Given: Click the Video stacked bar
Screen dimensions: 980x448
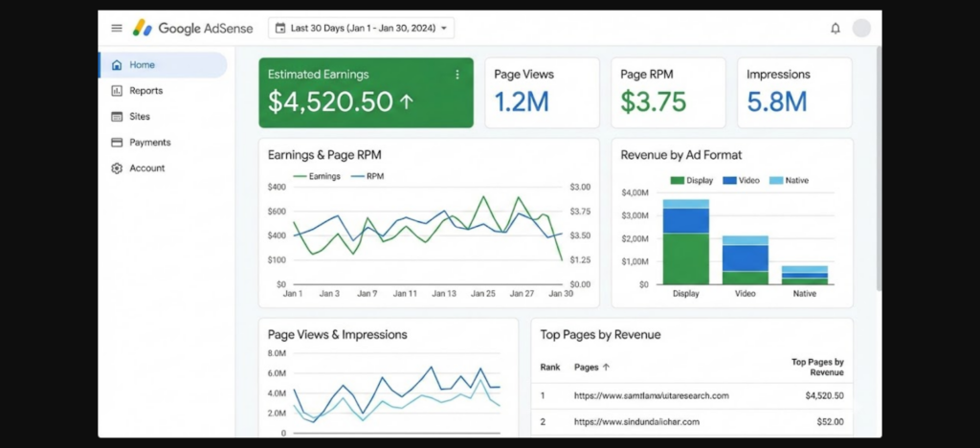Looking at the screenshot, I should tap(745, 260).
